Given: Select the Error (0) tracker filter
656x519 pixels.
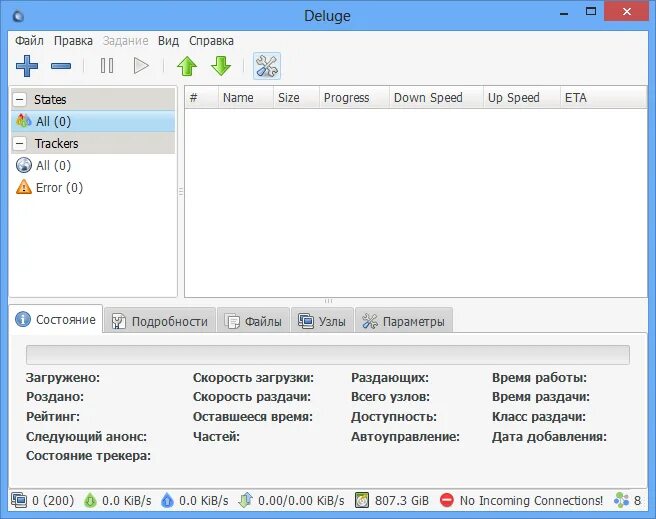Looking at the screenshot, I should pos(93,187).
